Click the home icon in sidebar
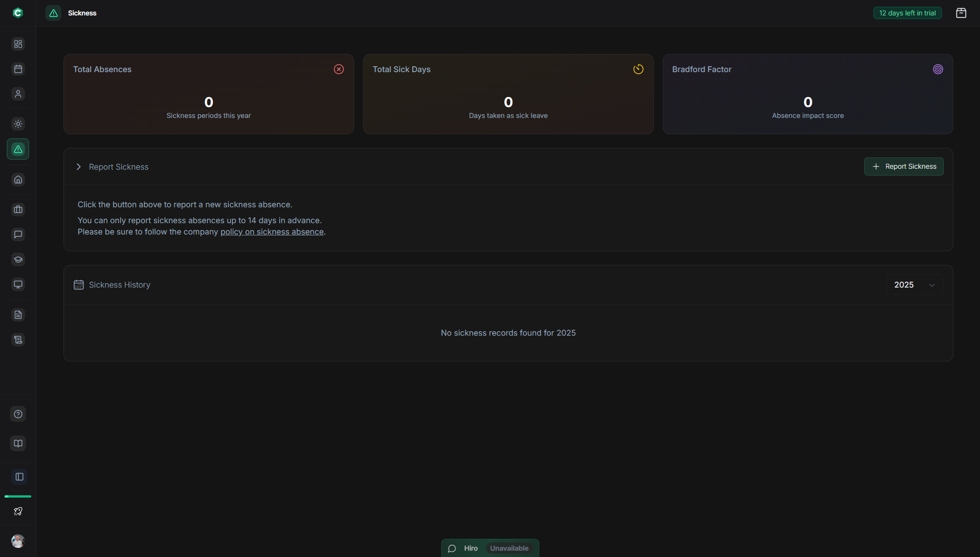This screenshot has width=980, height=557. click(18, 180)
